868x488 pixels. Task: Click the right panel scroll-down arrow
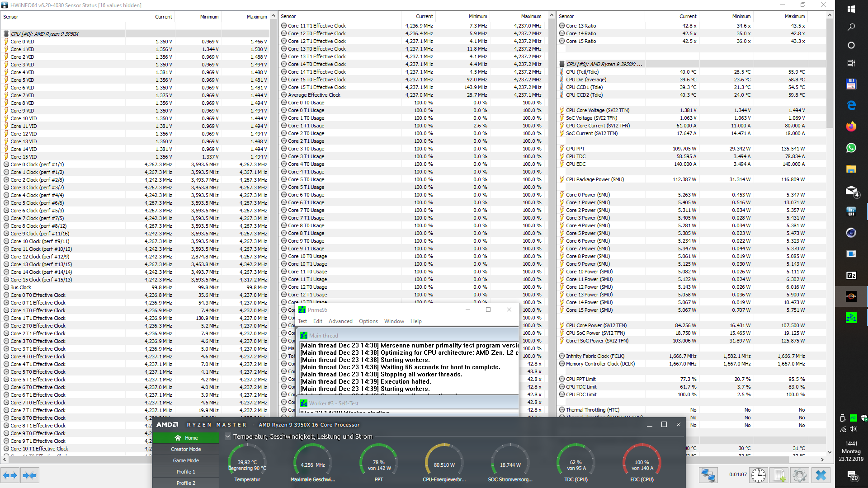[830, 452]
